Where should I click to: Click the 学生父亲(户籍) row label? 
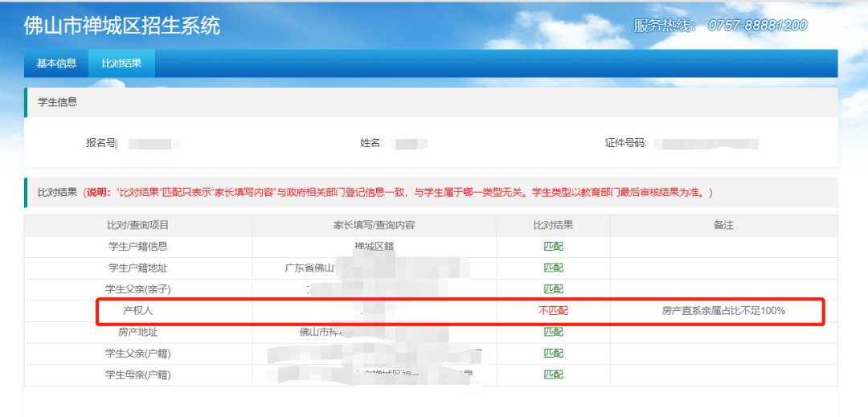click(x=138, y=353)
